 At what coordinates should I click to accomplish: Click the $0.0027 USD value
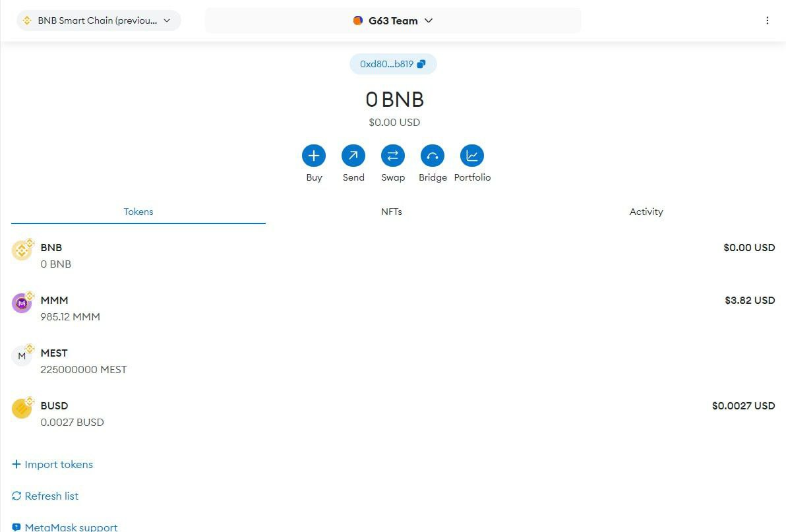pyautogui.click(x=743, y=405)
